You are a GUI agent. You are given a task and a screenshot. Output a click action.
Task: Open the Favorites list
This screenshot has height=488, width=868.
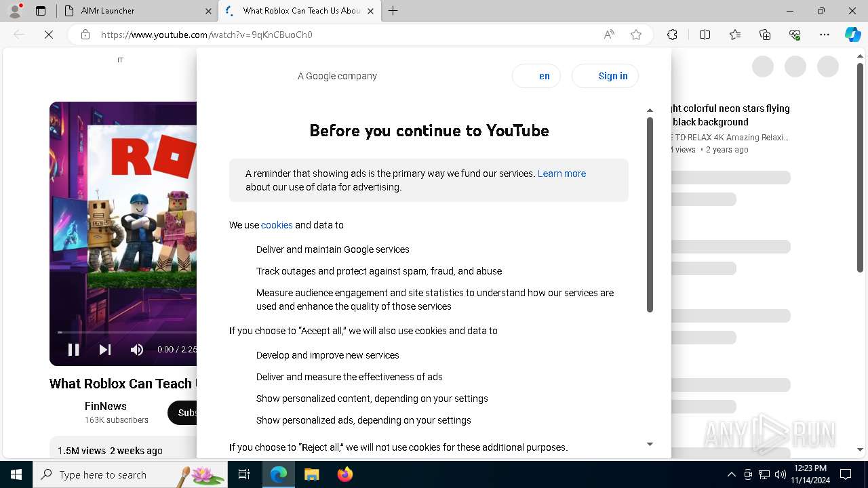tap(735, 35)
